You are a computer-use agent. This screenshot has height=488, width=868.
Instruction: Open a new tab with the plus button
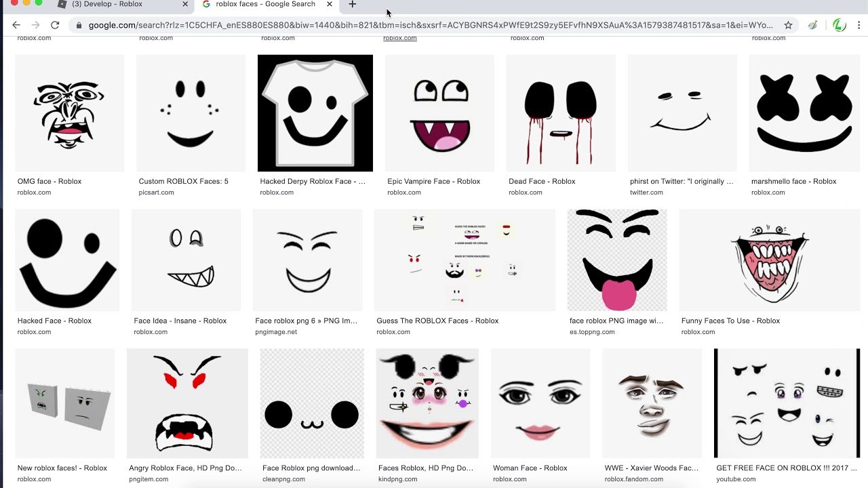(352, 4)
